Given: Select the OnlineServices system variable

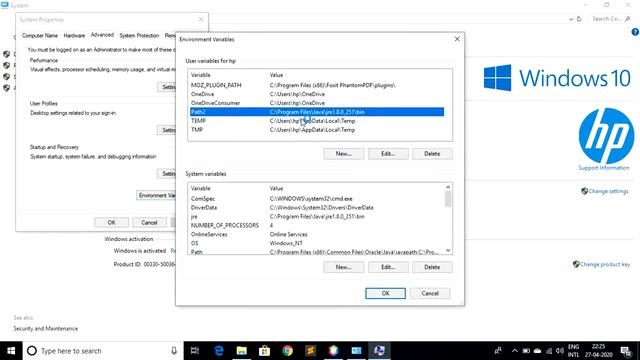Looking at the screenshot, I should (317, 234).
